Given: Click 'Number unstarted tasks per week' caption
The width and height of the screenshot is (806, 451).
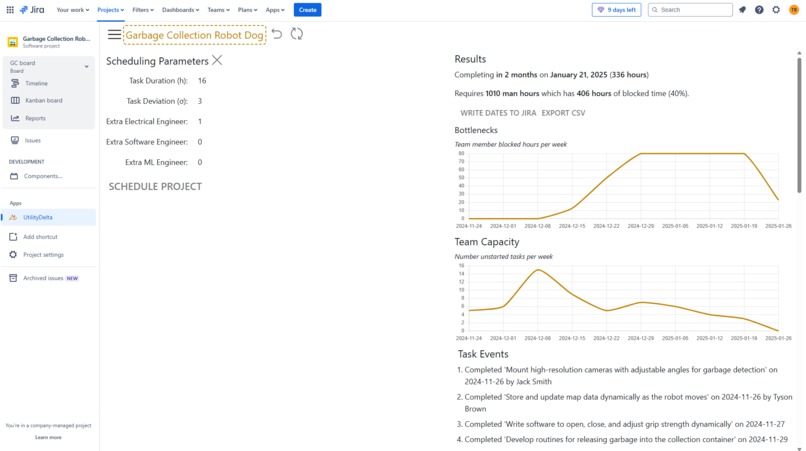Looking at the screenshot, I should click(504, 257).
